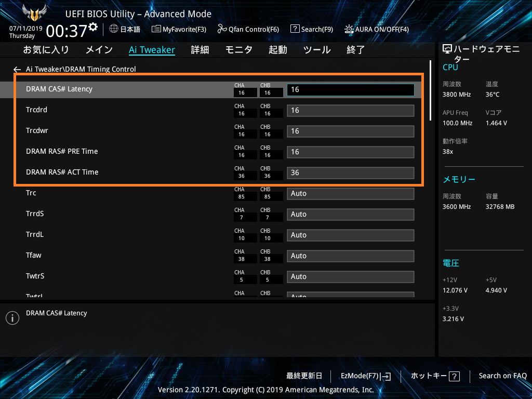Change language via 日本語 button
This screenshot has height=399, width=532.
[x=130, y=29]
